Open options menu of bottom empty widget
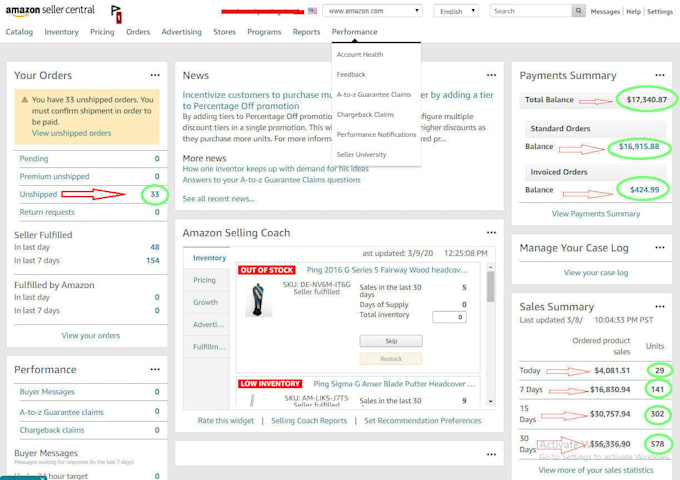 coord(491,454)
